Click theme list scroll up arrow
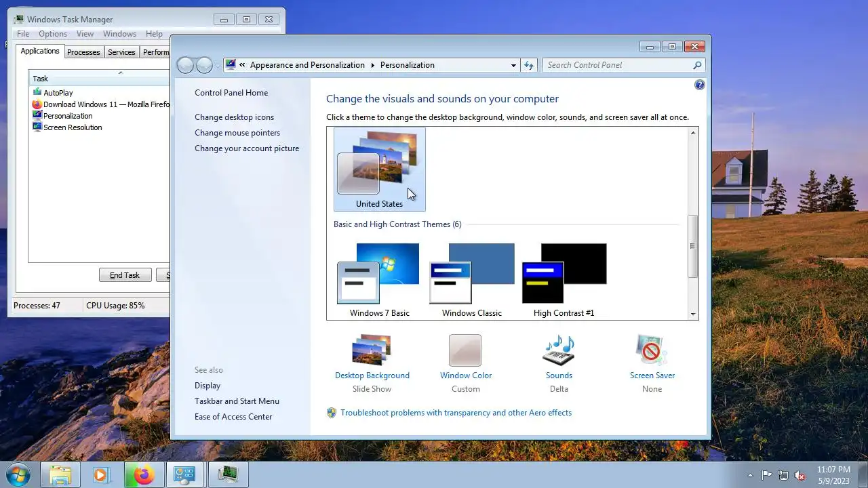868x488 pixels. (692, 133)
